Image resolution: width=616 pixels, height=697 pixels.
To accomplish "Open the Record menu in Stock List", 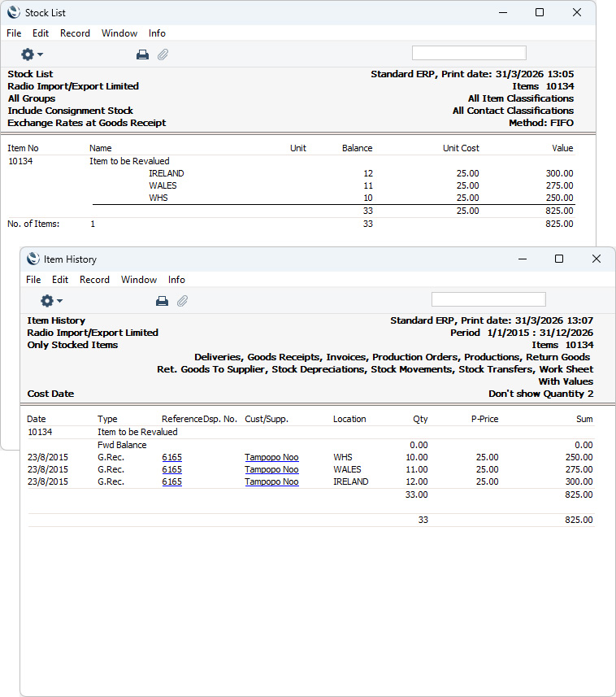I will (x=75, y=33).
